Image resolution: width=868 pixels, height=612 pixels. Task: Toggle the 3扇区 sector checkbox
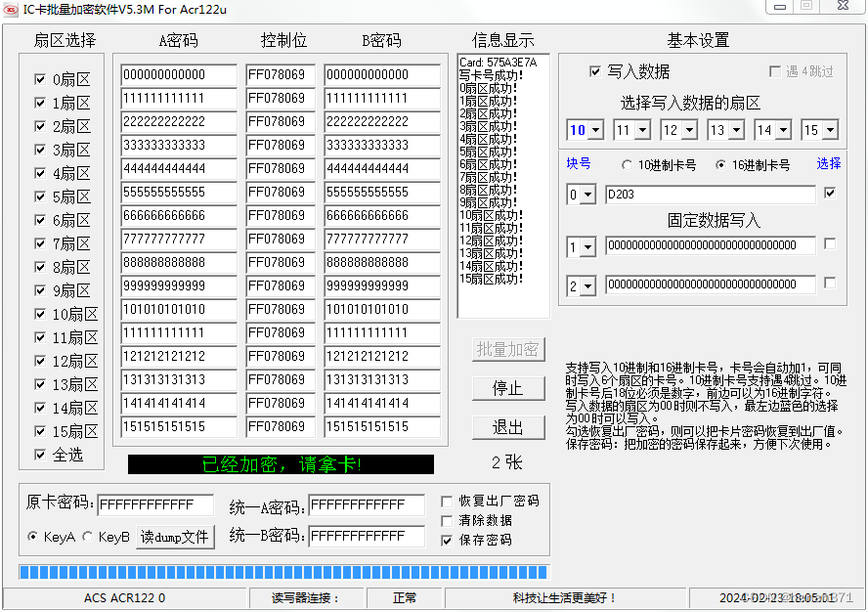click(x=40, y=150)
